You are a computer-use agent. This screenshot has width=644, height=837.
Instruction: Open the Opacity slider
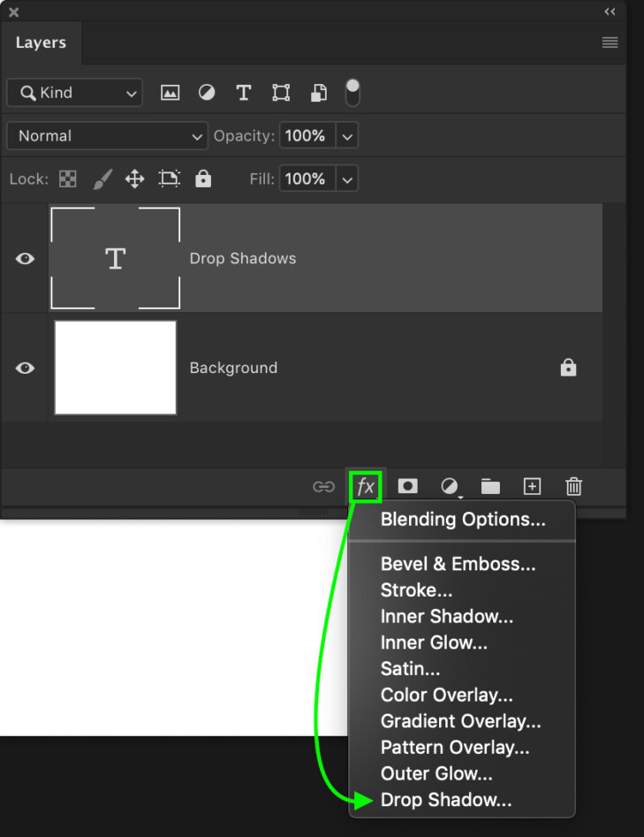(347, 136)
